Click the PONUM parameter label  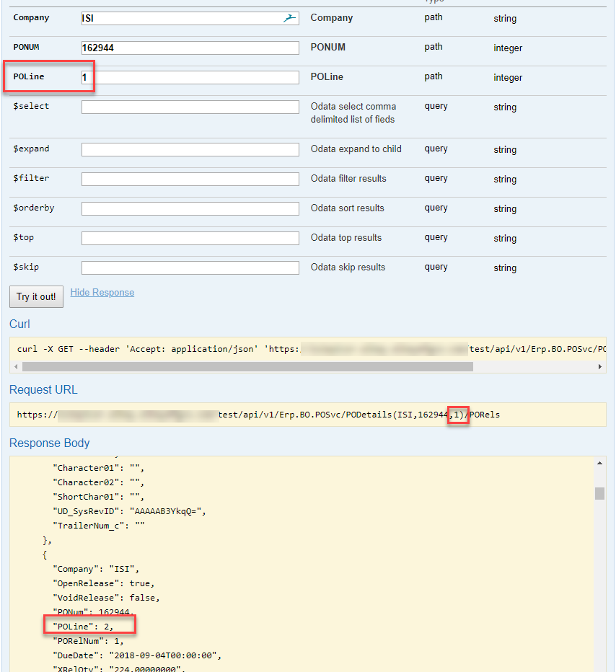26,47
